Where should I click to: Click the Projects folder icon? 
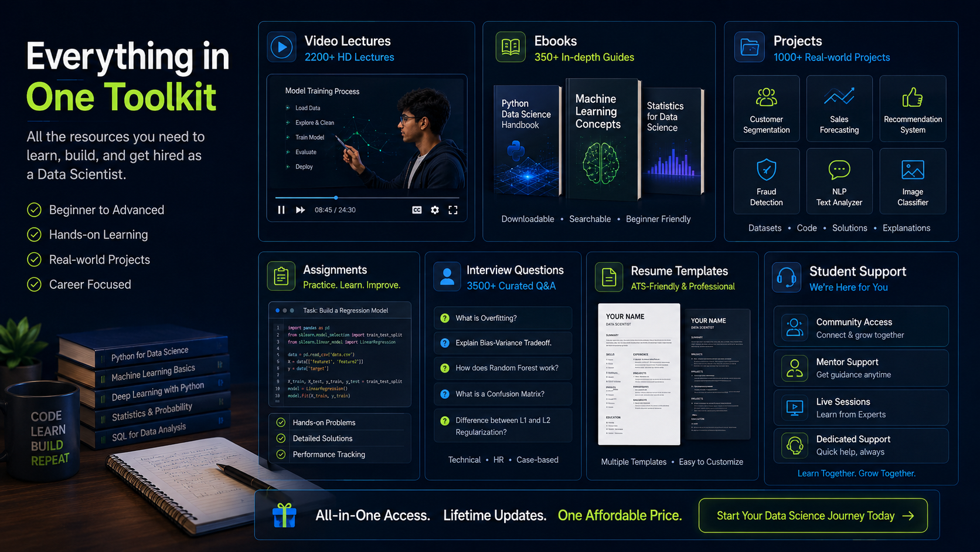749,47
